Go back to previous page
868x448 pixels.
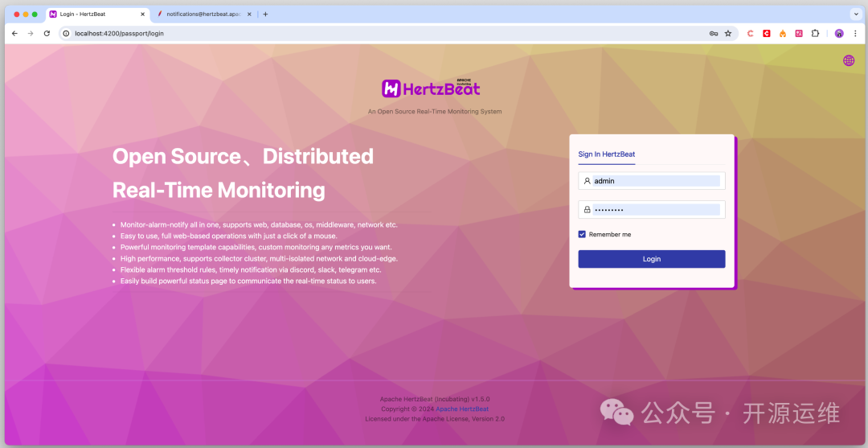click(14, 33)
